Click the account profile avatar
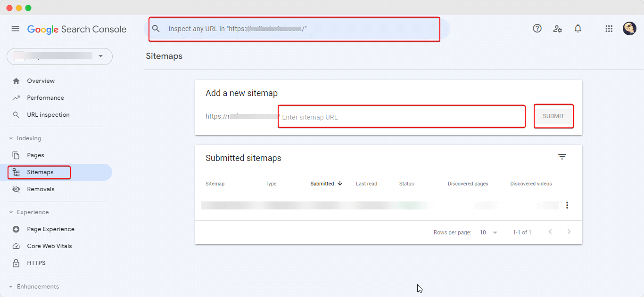The width and height of the screenshot is (644, 297). pos(629,29)
